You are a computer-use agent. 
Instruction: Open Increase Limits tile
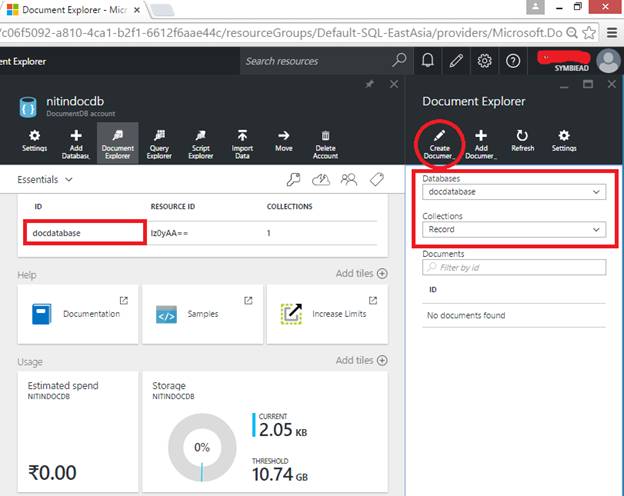pyautogui.click(x=328, y=314)
